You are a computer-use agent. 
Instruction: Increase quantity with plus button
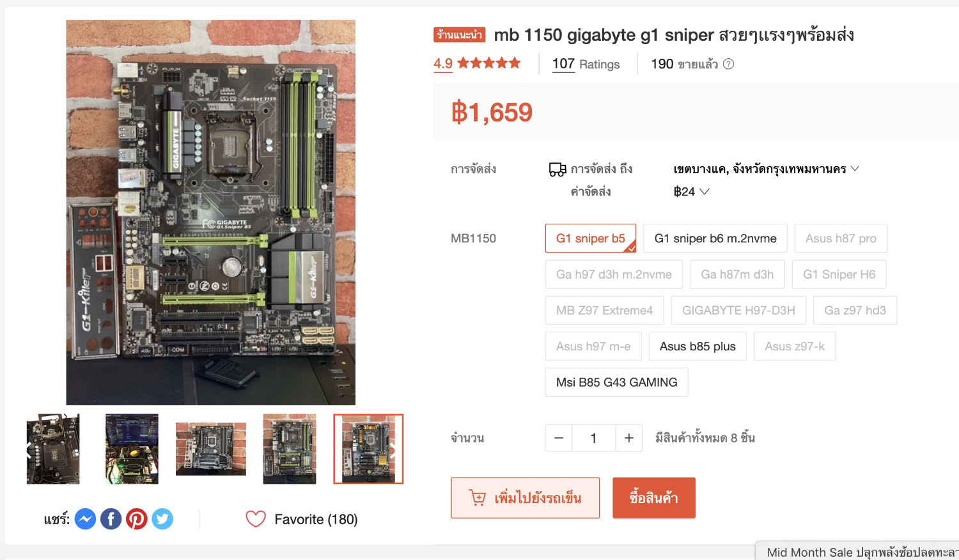pos(629,438)
